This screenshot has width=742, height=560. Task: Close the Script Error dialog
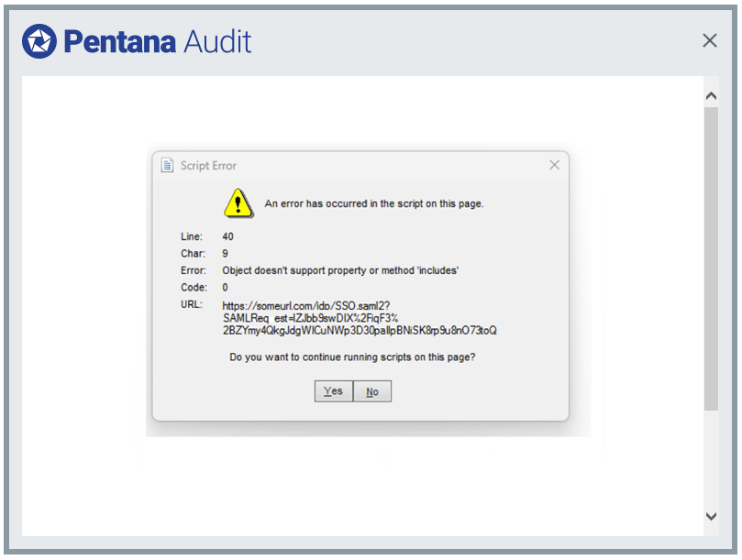pyautogui.click(x=554, y=165)
